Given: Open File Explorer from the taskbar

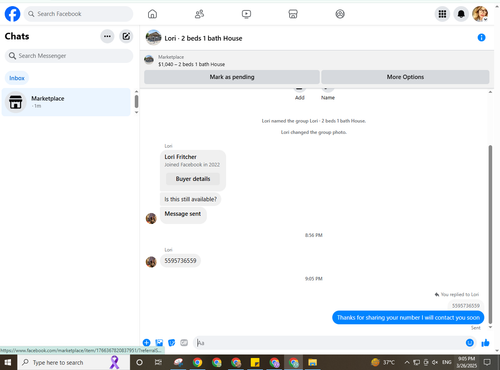Looking at the screenshot, I should pos(312,362).
